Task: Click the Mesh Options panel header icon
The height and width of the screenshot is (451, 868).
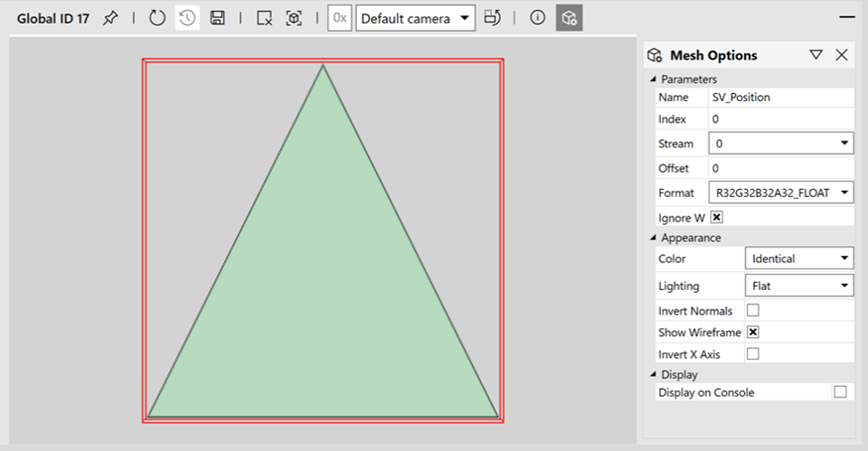Action: (655, 55)
